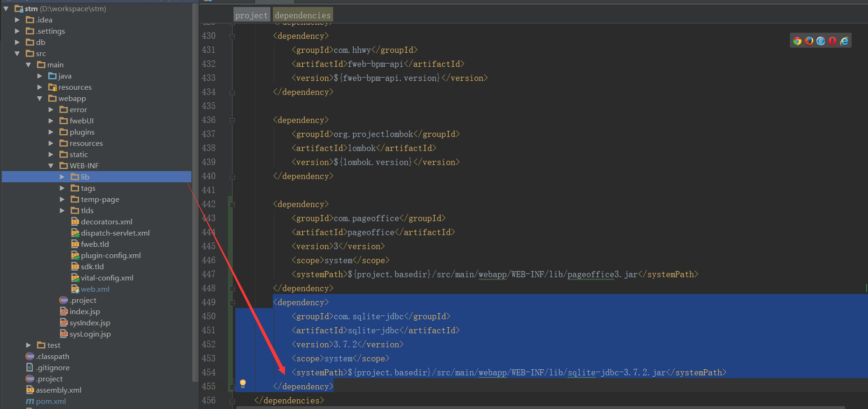Viewport: 868px width, 409px height.
Task: Collapse the src folder
Action: [x=17, y=53]
